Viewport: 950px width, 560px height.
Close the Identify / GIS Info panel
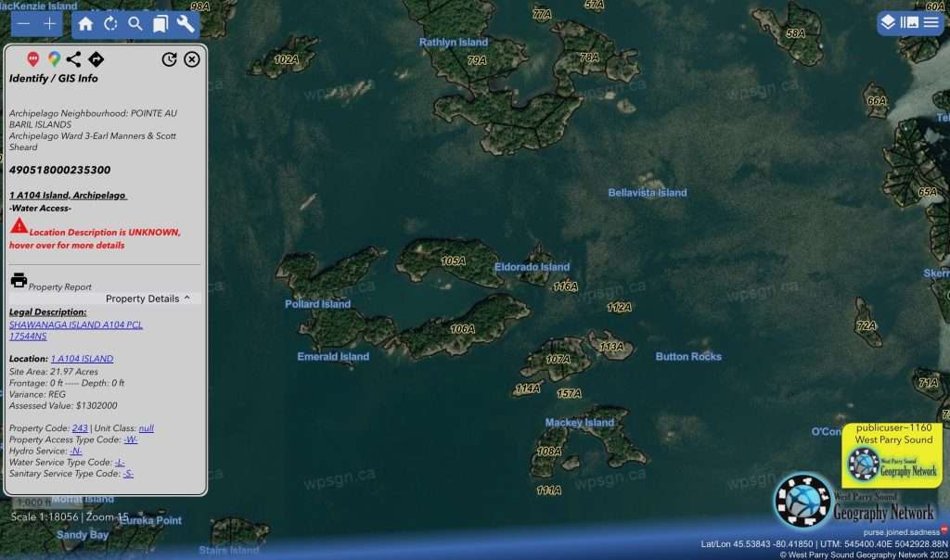tap(192, 59)
